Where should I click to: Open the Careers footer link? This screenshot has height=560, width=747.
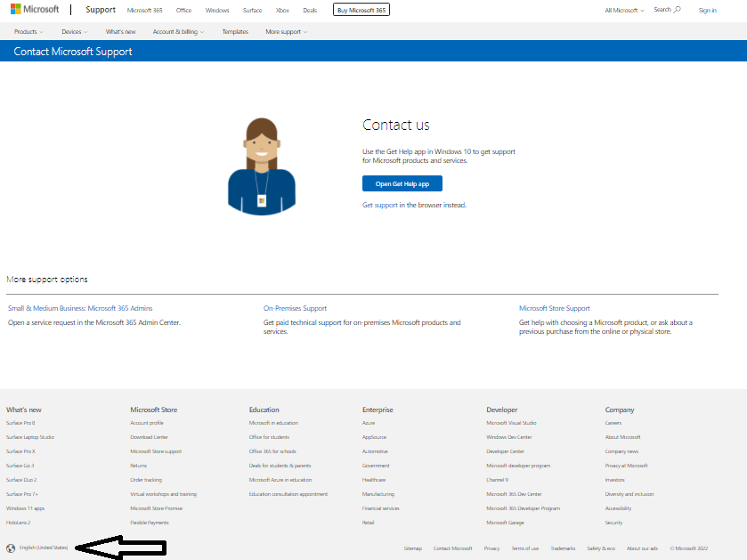[613, 423]
